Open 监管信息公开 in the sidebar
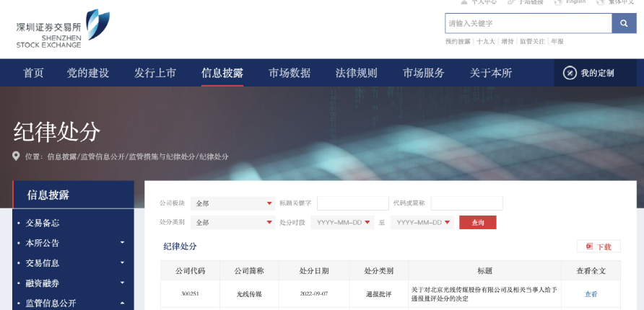Screen dimensions: 644x310 [x=51, y=304]
